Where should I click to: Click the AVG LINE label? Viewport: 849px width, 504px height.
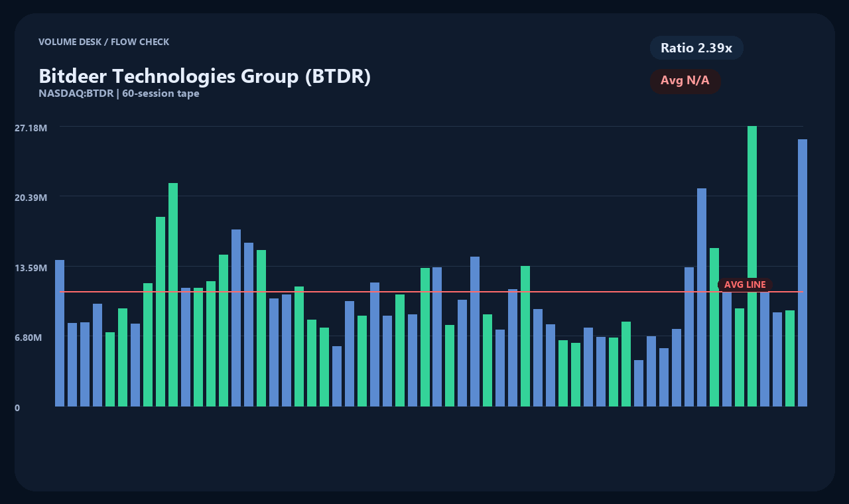click(745, 284)
